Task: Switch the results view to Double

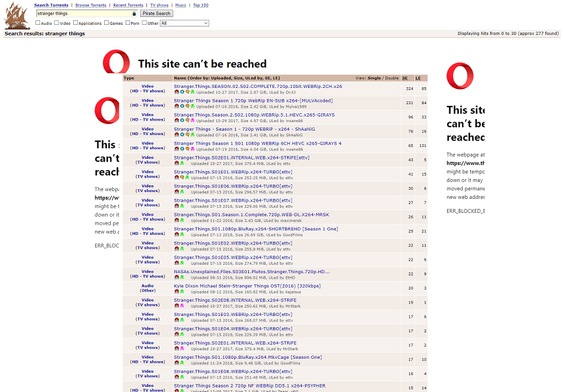Action: pyautogui.click(x=392, y=78)
